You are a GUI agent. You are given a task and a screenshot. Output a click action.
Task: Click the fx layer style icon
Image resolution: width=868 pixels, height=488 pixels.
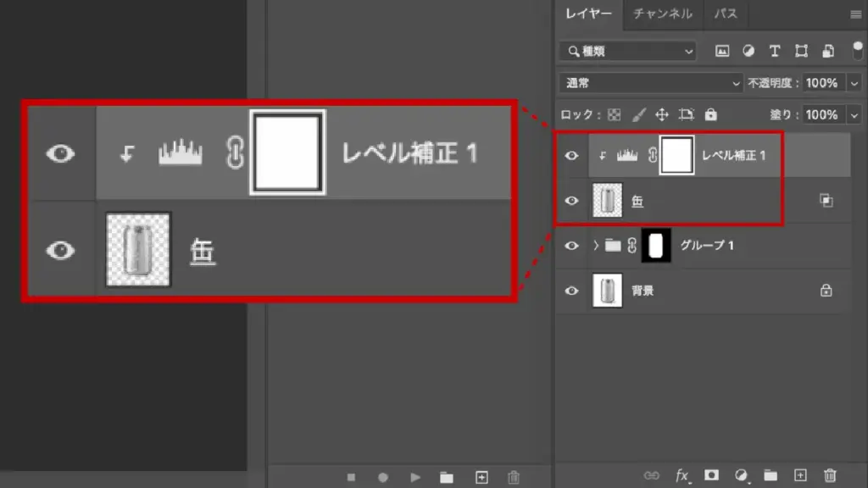click(x=682, y=476)
